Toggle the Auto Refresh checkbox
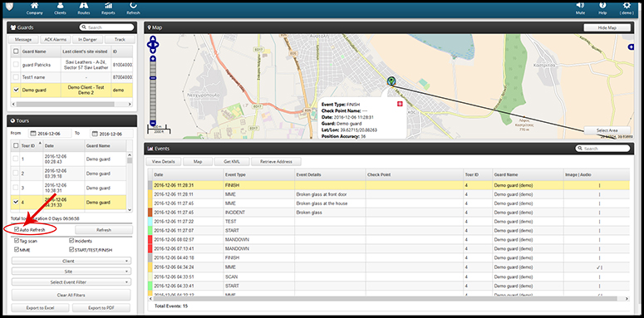Screen dimensions: 644x318 click(17, 229)
